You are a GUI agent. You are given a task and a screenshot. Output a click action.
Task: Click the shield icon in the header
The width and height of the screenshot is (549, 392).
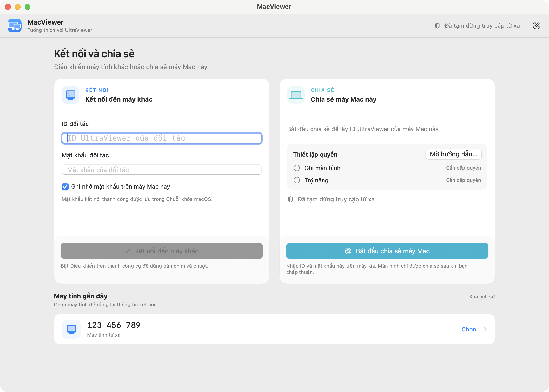(x=437, y=26)
